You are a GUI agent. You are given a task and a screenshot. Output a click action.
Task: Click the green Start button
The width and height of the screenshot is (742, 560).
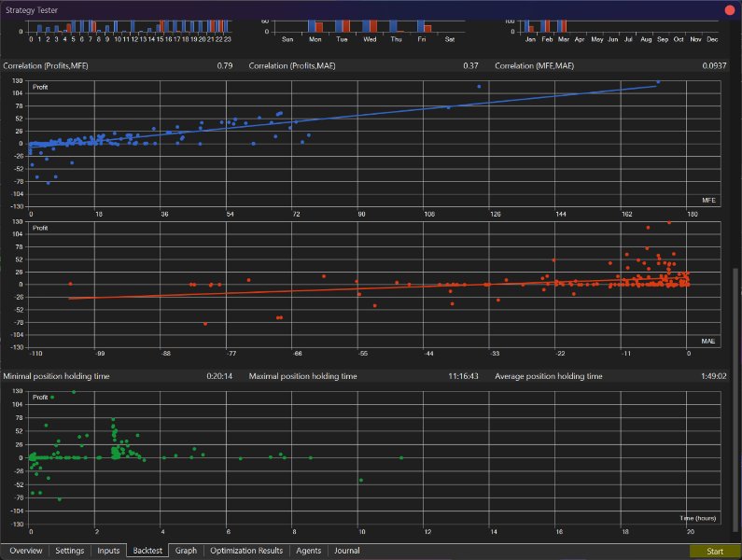pos(715,552)
